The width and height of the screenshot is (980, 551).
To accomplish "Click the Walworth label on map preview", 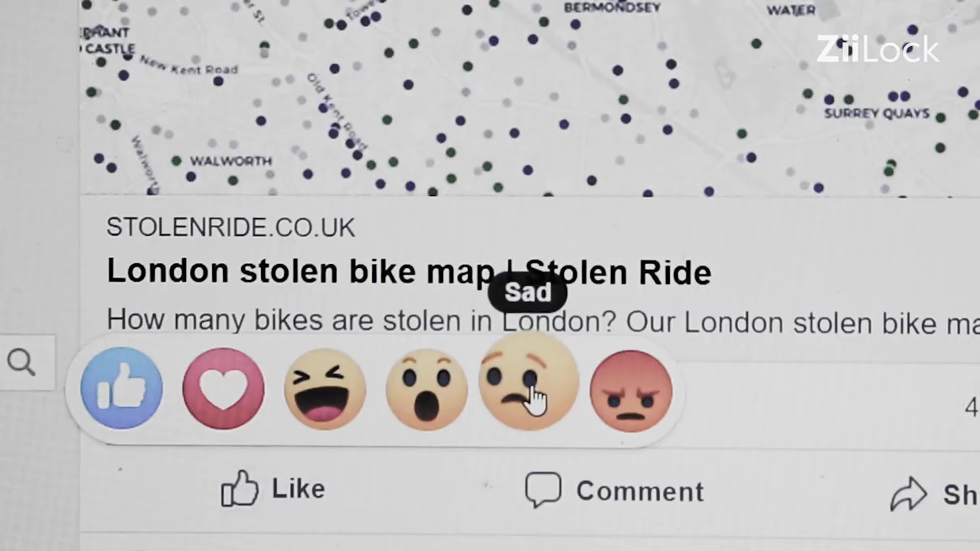I will tap(230, 161).
